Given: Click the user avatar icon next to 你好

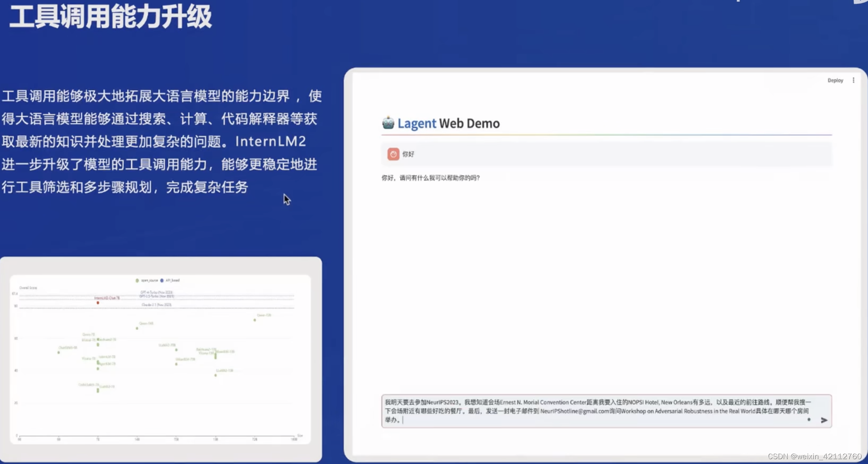Looking at the screenshot, I should tap(393, 154).
